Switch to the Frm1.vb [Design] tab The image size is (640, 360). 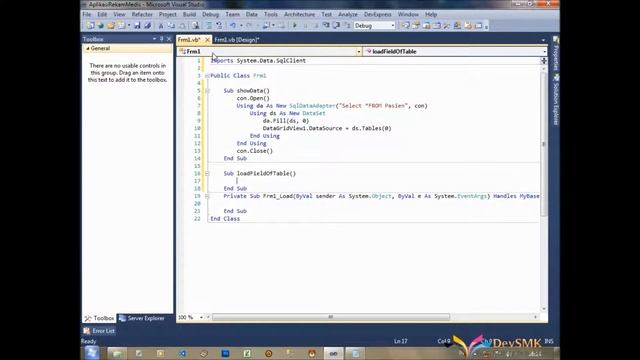click(x=237, y=40)
